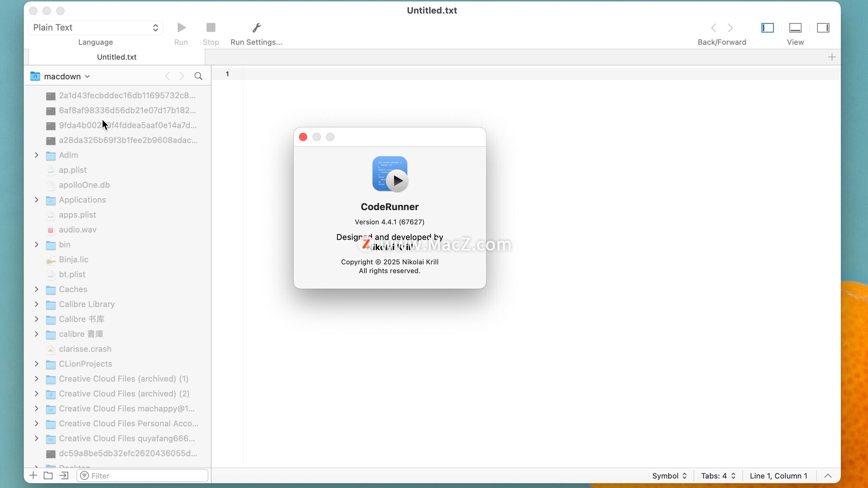
Task: Toggle the right sidebar panel view
Action: [823, 28]
